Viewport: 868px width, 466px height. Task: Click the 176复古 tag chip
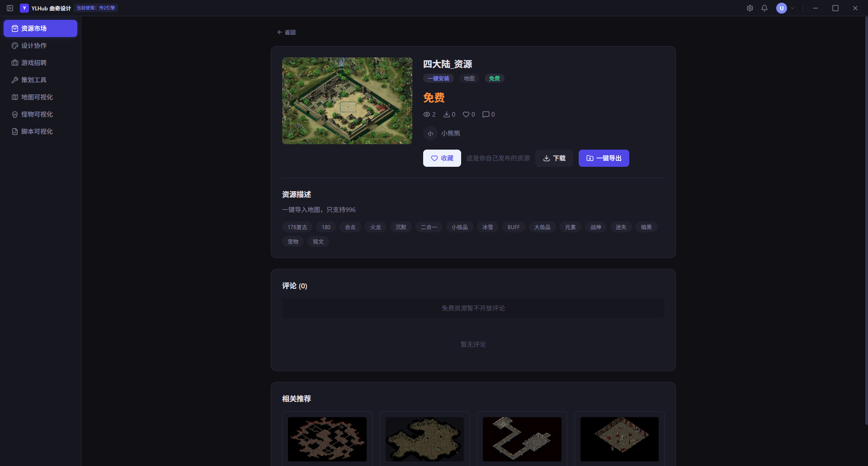[x=297, y=227]
